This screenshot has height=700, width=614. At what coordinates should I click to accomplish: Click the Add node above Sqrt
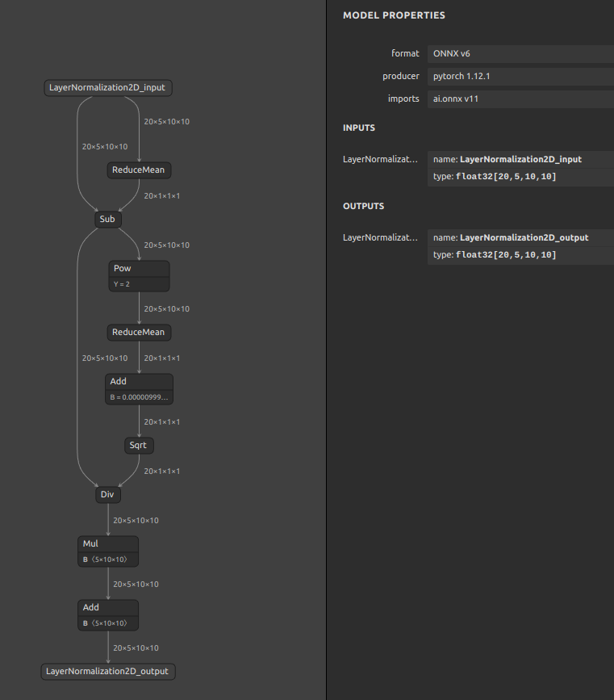tap(139, 381)
